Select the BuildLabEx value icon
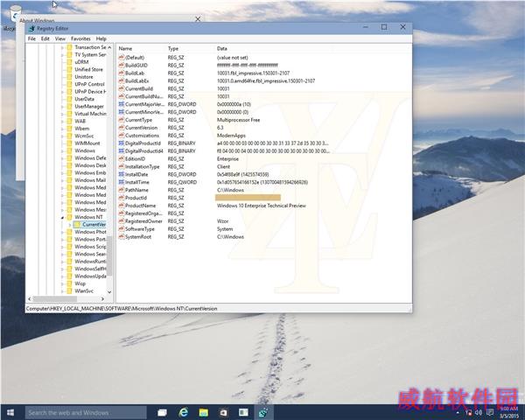This screenshot has width=525, height=420. pos(122,81)
